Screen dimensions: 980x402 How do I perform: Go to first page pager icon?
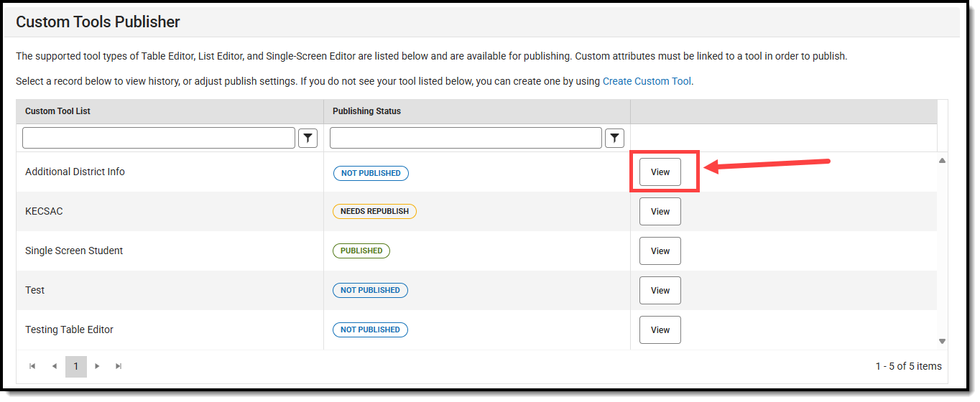pyautogui.click(x=32, y=366)
